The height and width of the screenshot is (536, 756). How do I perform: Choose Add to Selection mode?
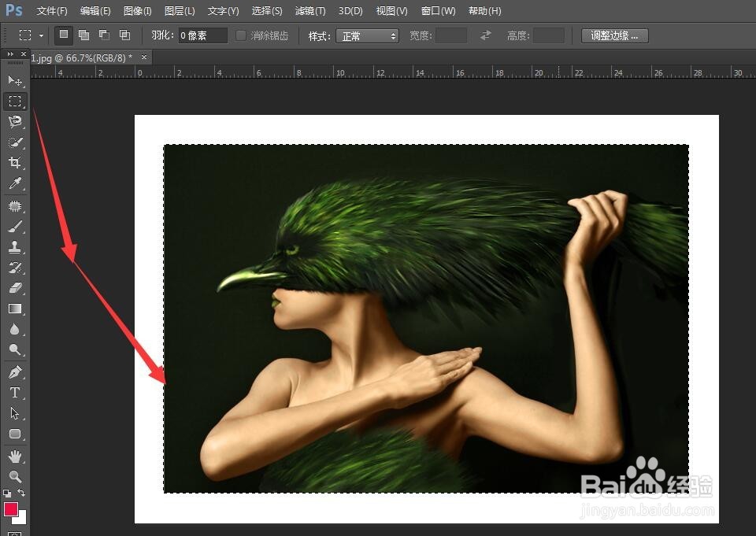[x=84, y=35]
